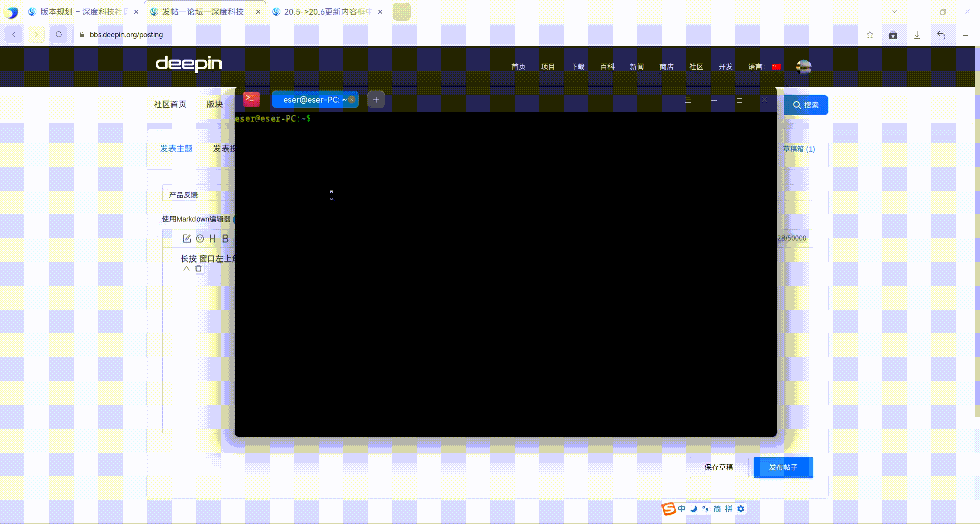This screenshot has height=524, width=980.
Task: Apply bold formatting with the B icon
Action: [x=225, y=238]
